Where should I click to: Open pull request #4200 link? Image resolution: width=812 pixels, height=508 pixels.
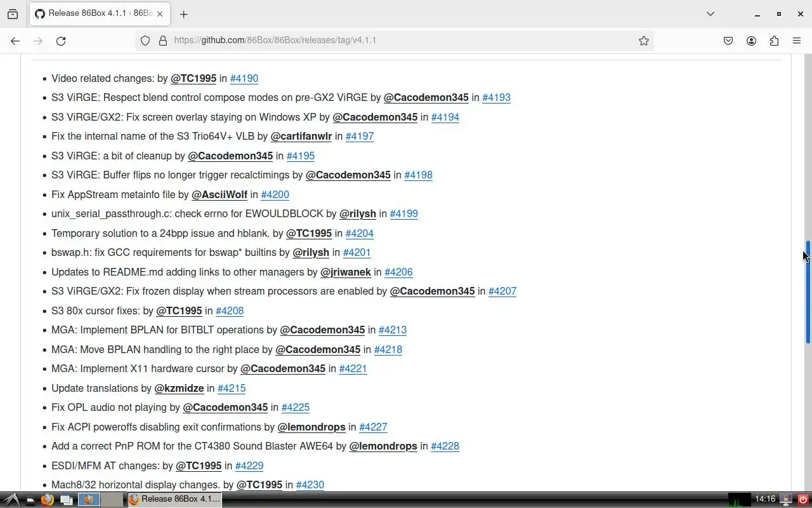tap(275, 194)
